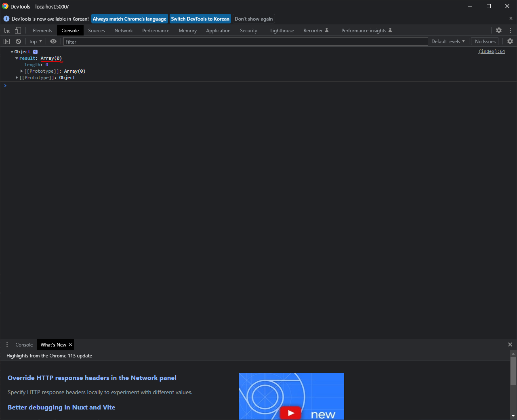Click 'Specify HTTP response headers locally' description
517x420 pixels.
100,392
